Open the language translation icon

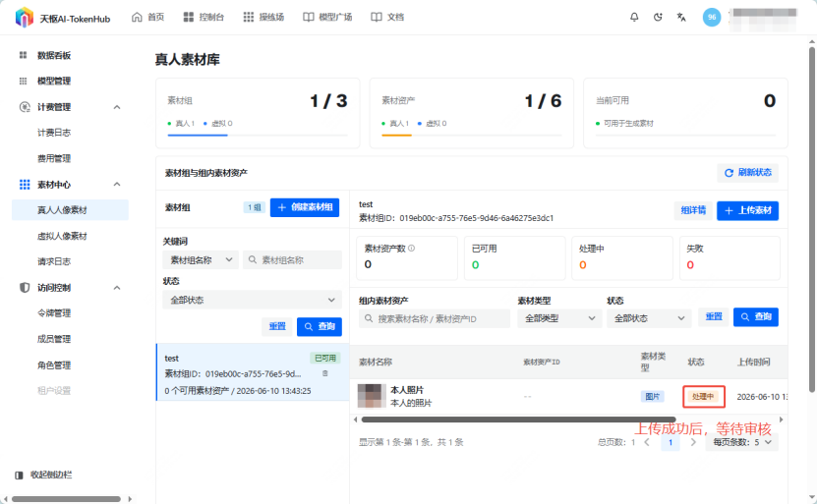[681, 17]
